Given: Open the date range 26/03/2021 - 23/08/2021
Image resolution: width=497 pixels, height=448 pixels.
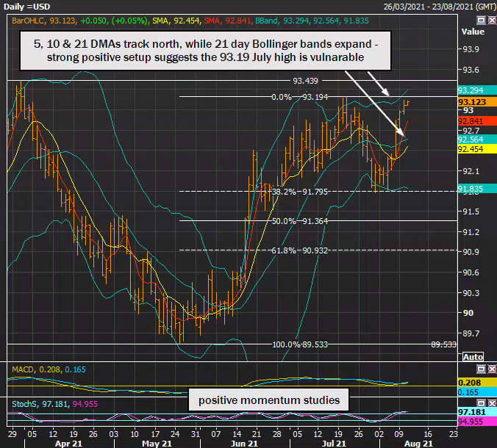Looking at the screenshot, I should (x=440, y=7).
